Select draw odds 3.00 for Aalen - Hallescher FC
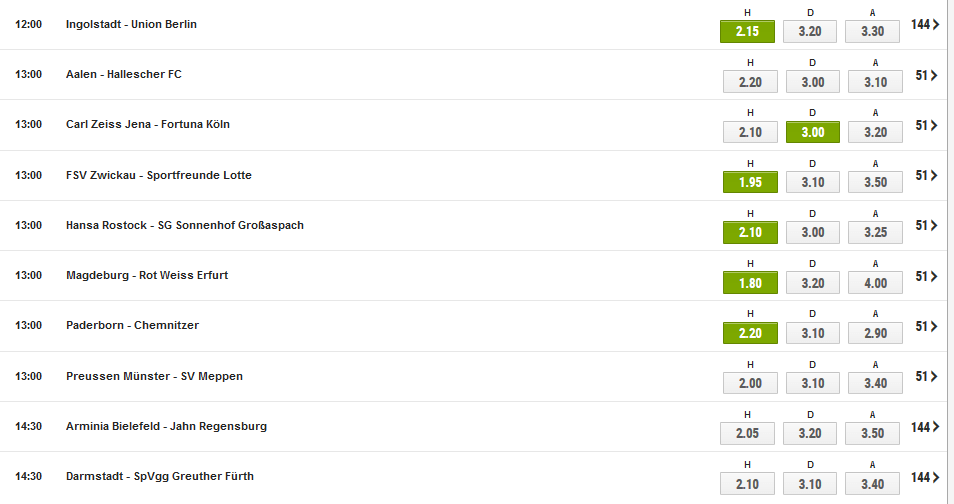954x504 pixels. (x=813, y=82)
